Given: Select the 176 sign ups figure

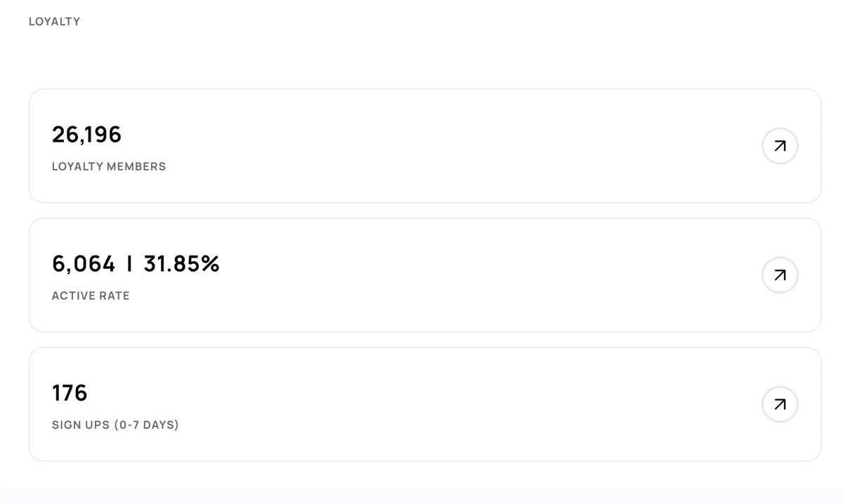Looking at the screenshot, I should pos(70,393).
